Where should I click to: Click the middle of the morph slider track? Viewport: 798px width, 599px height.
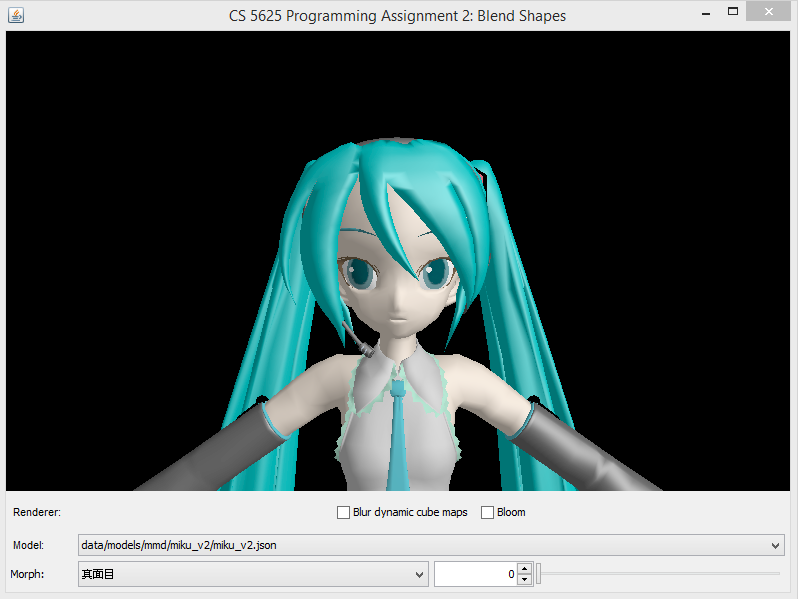660,573
